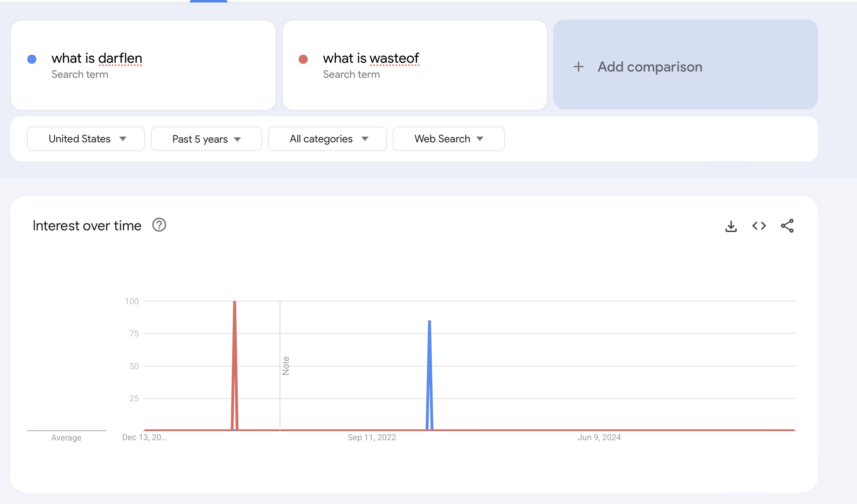The image size is (857, 504).
Task: Click the red dot beside wasteof
Action: pyautogui.click(x=303, y=59)
